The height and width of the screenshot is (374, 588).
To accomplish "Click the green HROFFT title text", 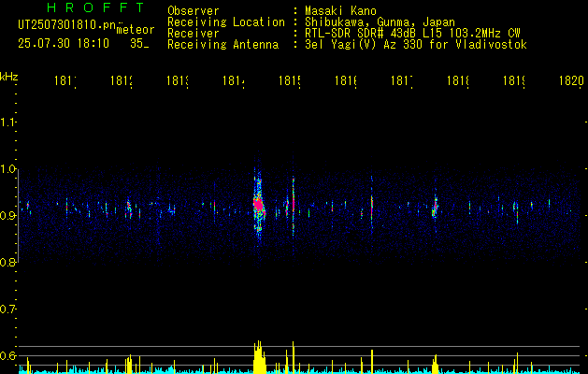I will [x=95, y=7].
